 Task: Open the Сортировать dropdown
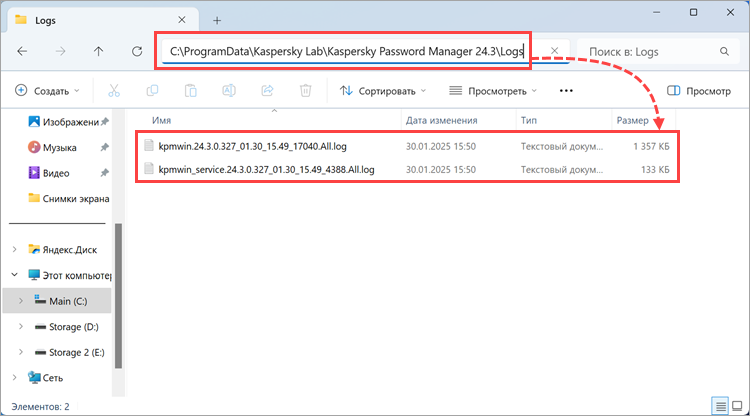[x=383, y=90]
